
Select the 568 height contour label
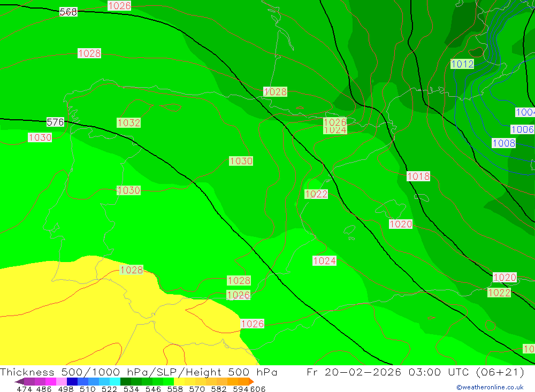[x=68, y=12]
